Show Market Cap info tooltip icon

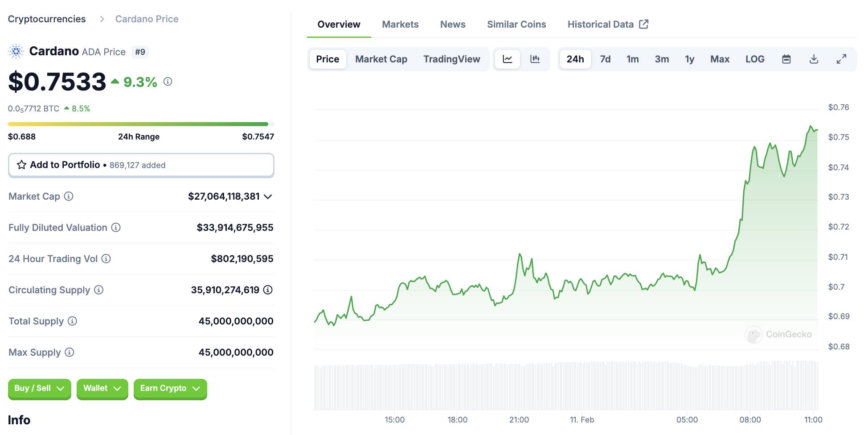(69, 196)
